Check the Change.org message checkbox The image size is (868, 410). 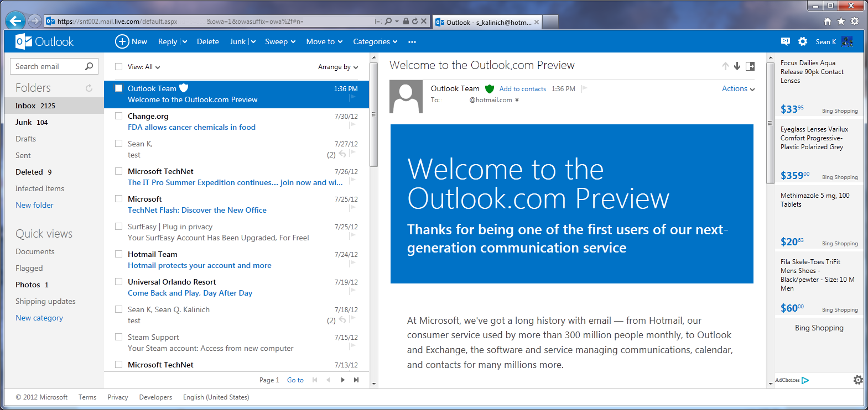coord(118,115)
